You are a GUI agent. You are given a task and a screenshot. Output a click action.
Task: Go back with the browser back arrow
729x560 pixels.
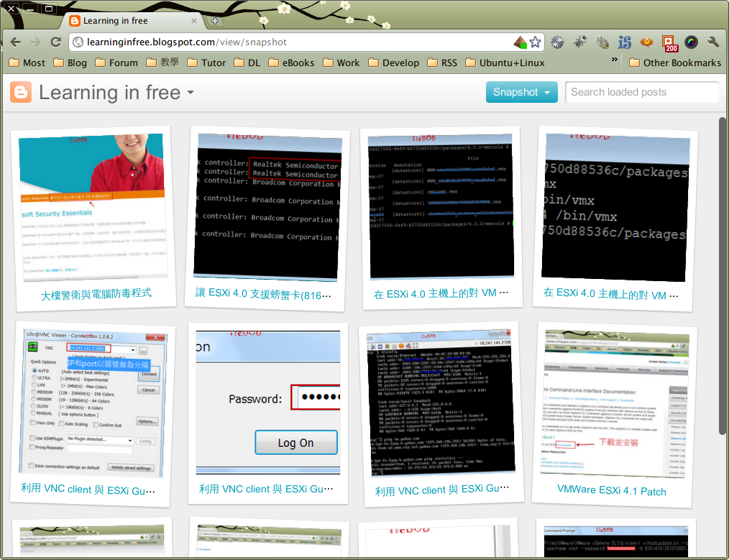15,42
